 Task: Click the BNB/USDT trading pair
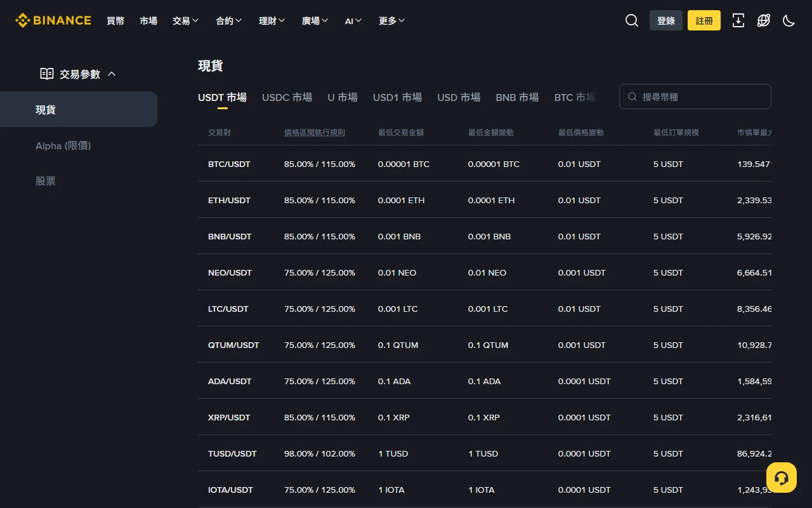click(230, 236)
